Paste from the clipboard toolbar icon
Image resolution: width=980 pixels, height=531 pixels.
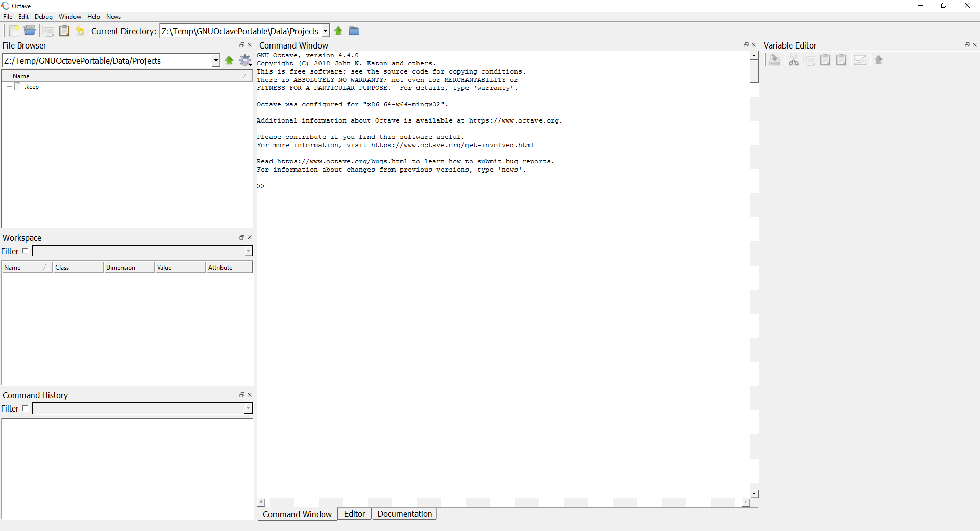64,30
